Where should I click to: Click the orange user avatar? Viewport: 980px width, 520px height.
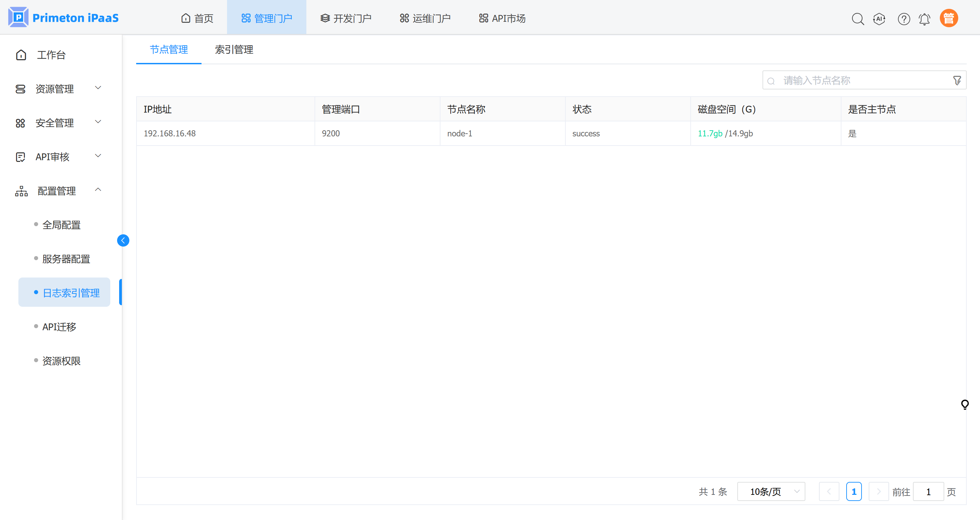pyautogui.click(x=948, y=18)
